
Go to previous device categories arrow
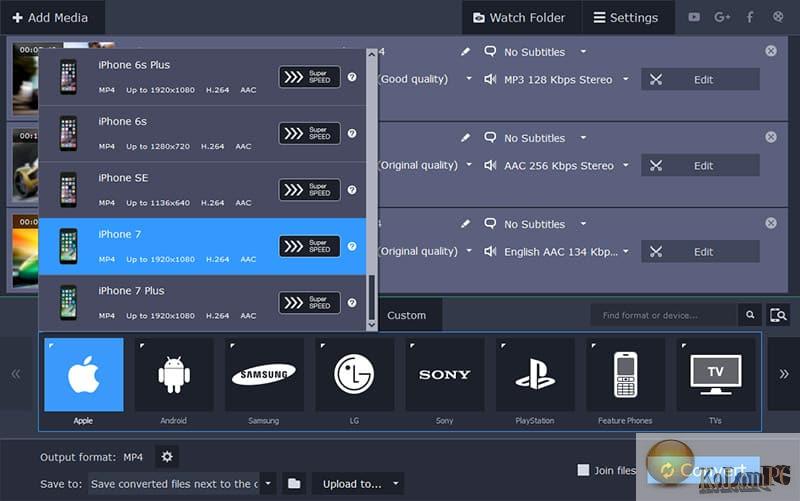click(x=16, y=374)
